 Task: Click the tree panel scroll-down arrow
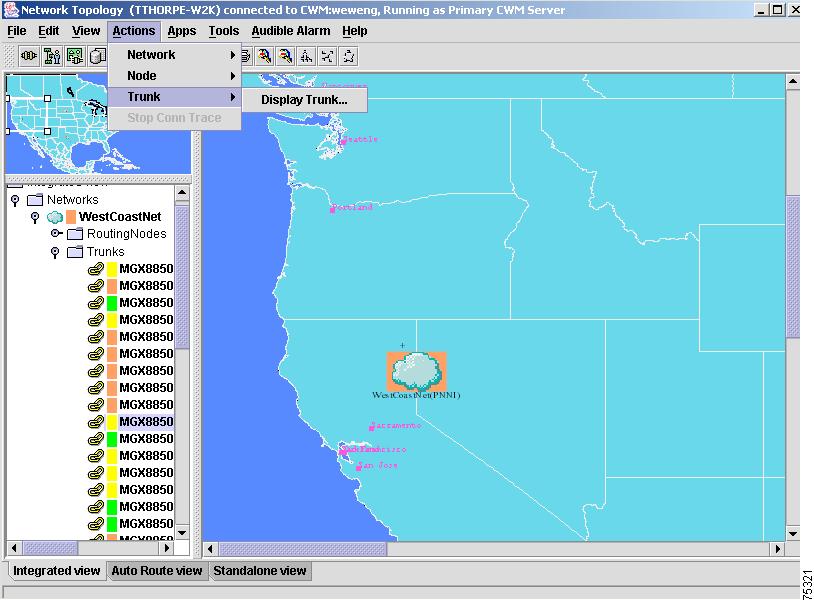pyautogui.click(x=182, y=533)
